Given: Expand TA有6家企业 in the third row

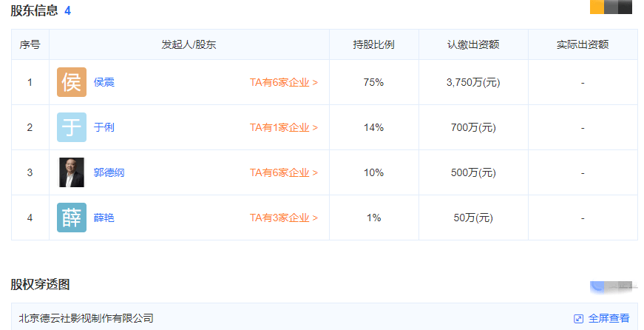Looking at the screenshot, I should click(x=284, y=172).
